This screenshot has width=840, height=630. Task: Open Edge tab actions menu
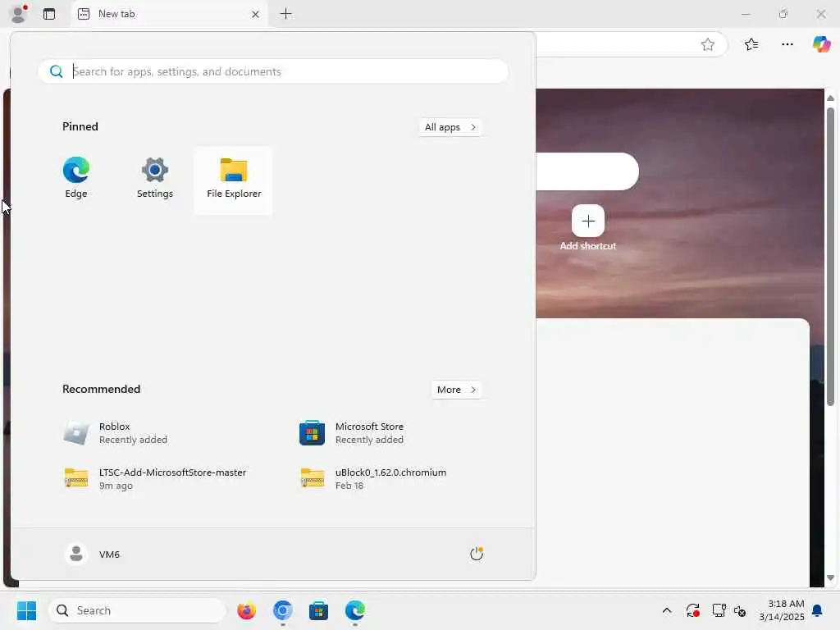(x=49, y=14)
